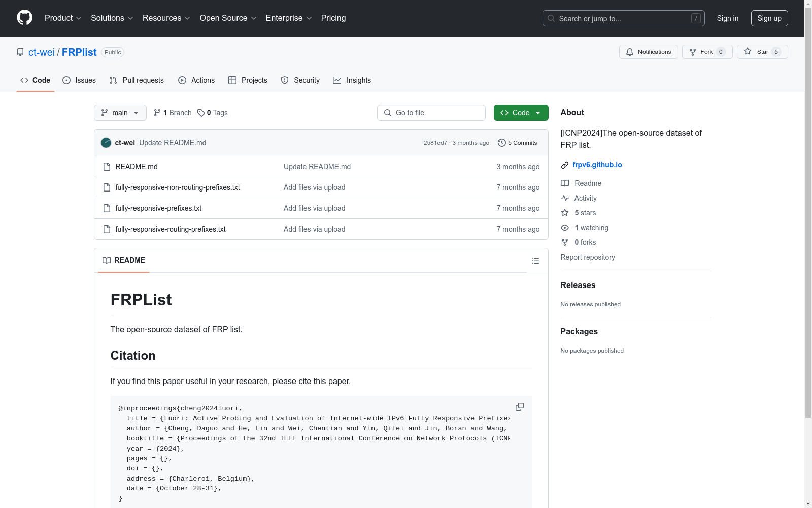Click the search magnifier icon in header
Viewport: 812px width, 508px height.
551,18
